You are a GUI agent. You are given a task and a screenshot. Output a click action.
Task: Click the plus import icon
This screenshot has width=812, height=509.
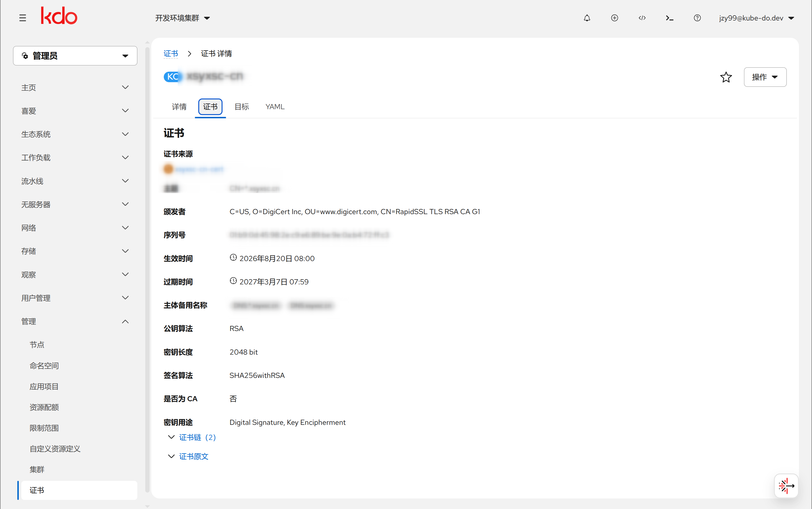point(614,18)
